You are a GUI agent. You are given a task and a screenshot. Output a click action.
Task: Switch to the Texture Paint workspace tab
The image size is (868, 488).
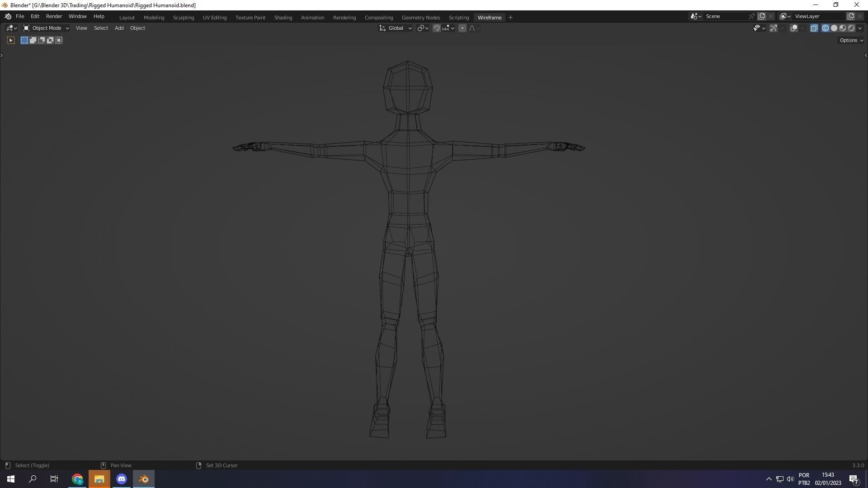[250, 18]
